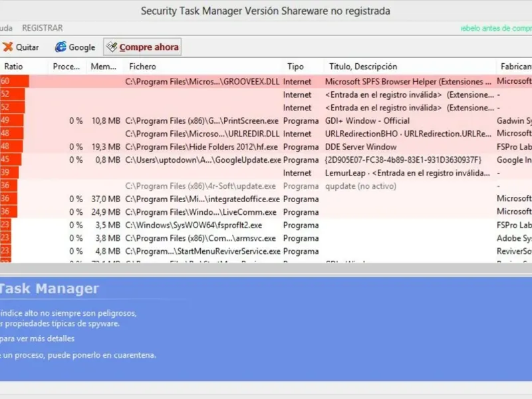Click the 10,8 MB memory value

106,121
